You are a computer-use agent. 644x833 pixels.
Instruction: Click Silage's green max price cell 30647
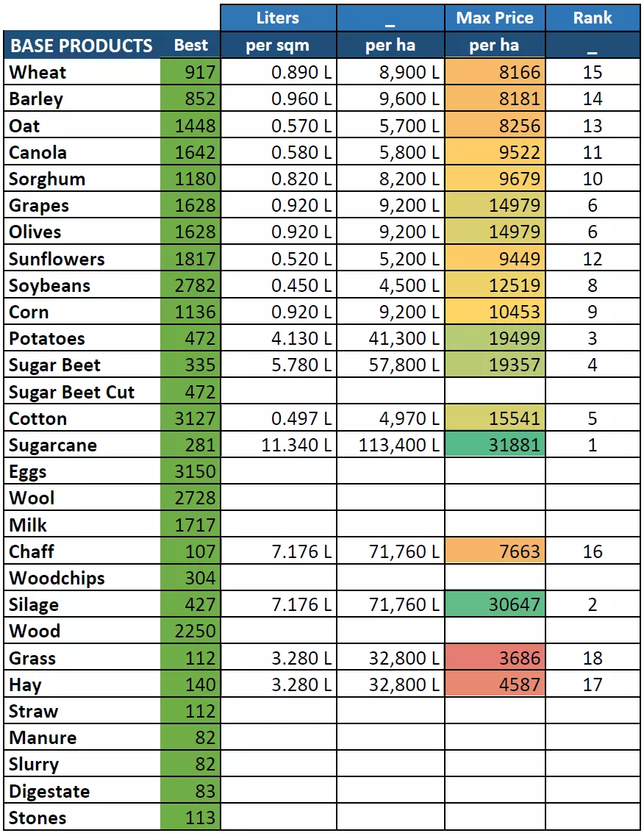495,605
